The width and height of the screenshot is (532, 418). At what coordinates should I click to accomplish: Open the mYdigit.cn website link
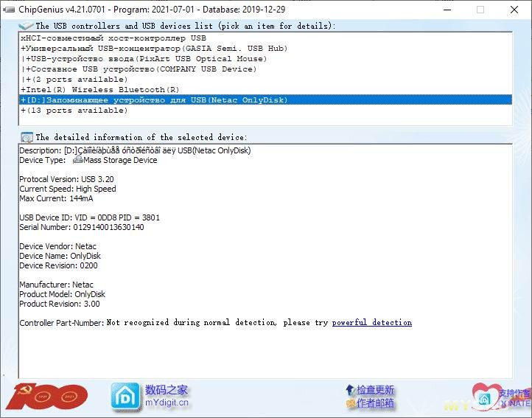click(x=167, y=403)
